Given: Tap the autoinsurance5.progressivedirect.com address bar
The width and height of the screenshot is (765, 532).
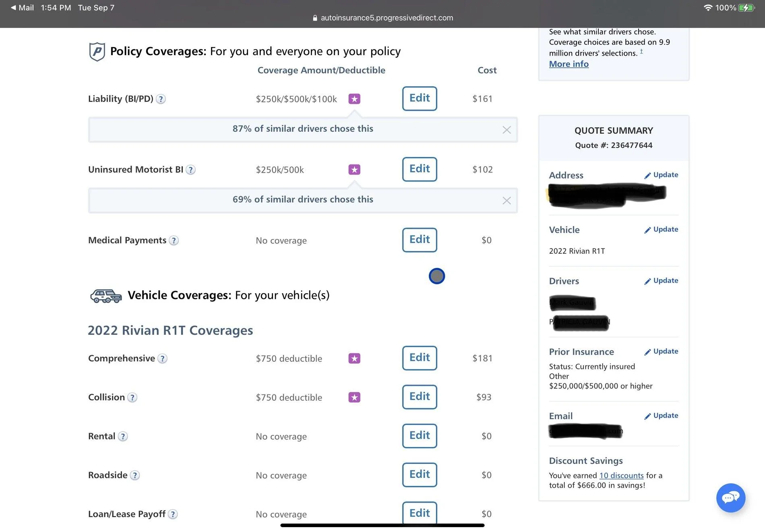Looking at the screenshot, I should (x=382, y=18).
